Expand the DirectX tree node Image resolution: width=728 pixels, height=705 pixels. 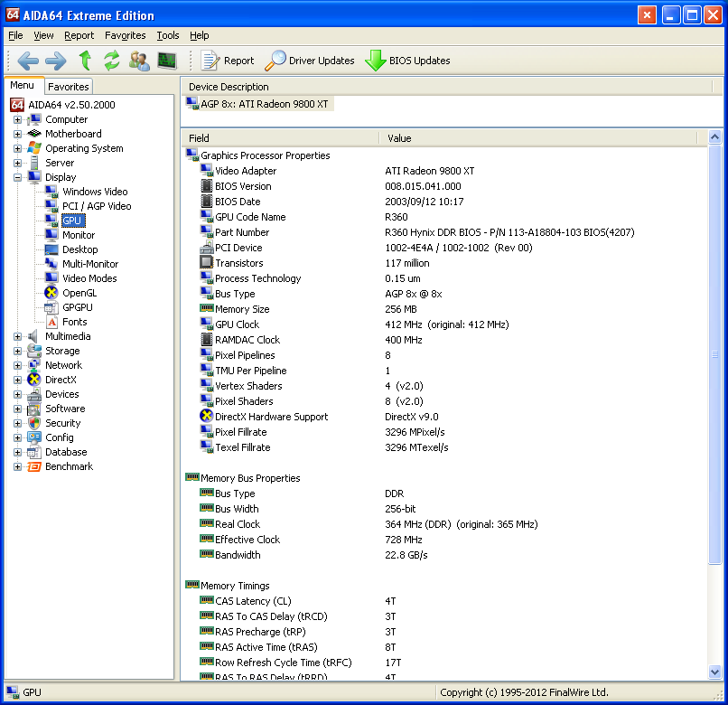(x=18, y=381)
